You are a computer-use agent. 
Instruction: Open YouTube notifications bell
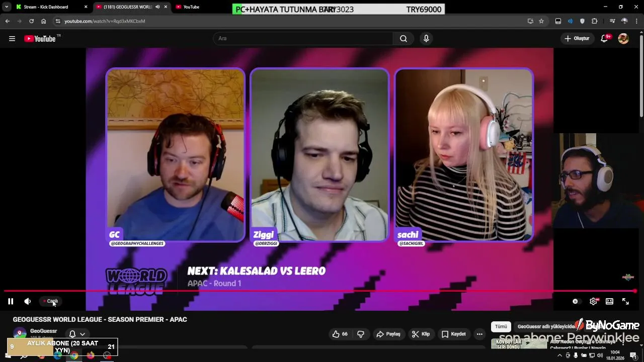coord(604,39)
